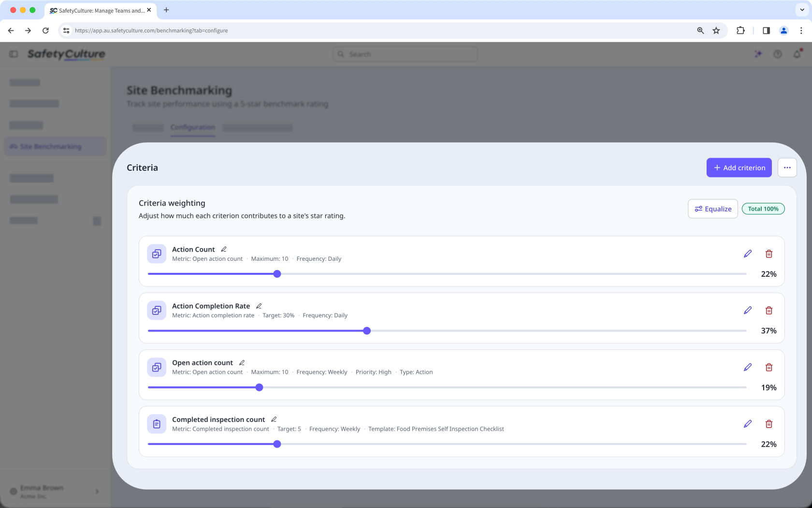Screen dimensions: 812x508
Task: Rename the Action Completion Rate title
Action: click(x=259, y=306)
